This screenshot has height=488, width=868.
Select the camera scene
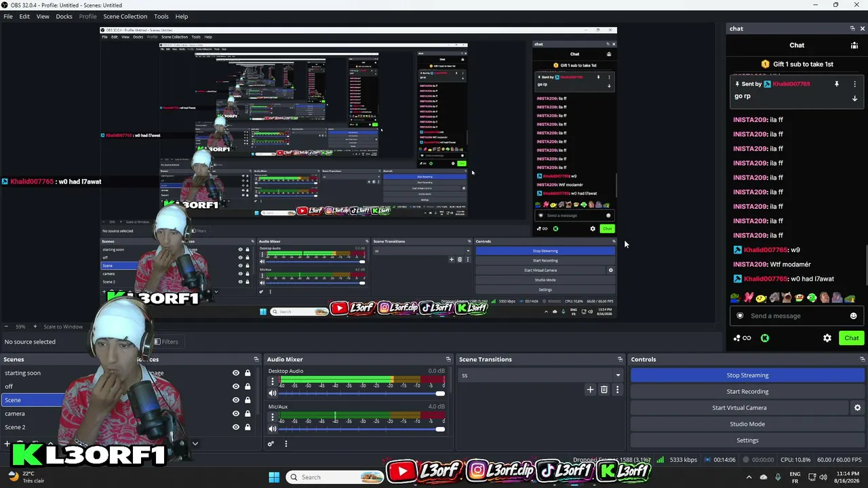(x=15, y=413)
